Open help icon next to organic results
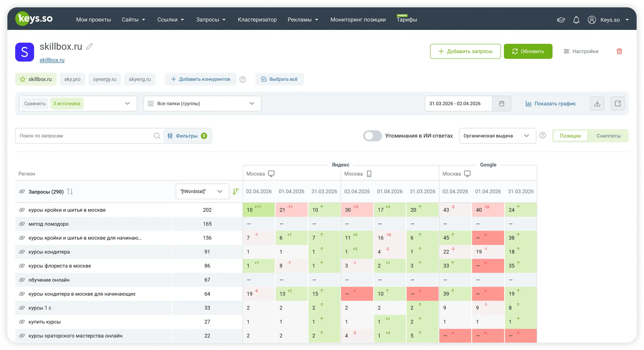 click(x=543, y=135)
